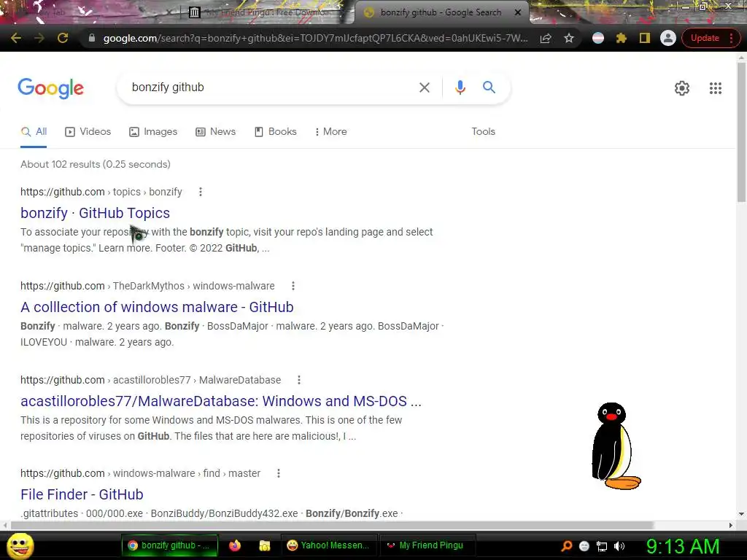Image resolution: width=747 pixels, height=560 pixels.
Task: Switch to the News tab
Action: tap(215, 132)
